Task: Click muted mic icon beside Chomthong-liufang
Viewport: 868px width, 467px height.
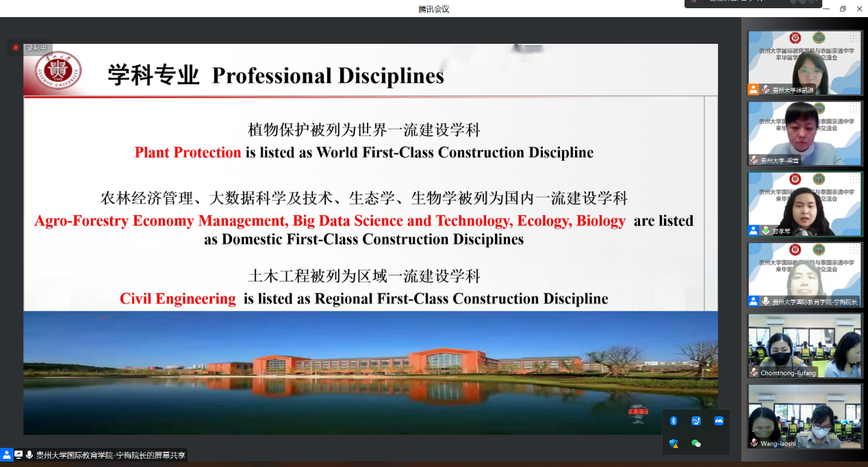Action: coord(754,372)
